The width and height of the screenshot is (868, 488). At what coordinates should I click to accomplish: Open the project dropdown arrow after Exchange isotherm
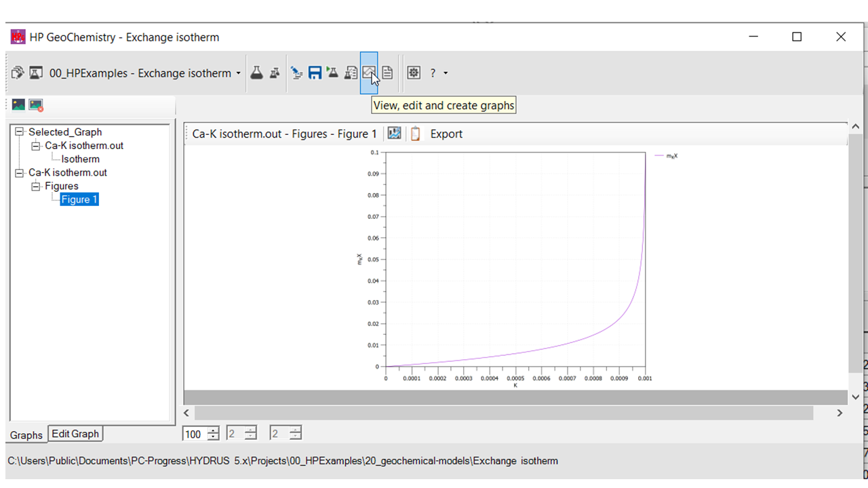239,73
